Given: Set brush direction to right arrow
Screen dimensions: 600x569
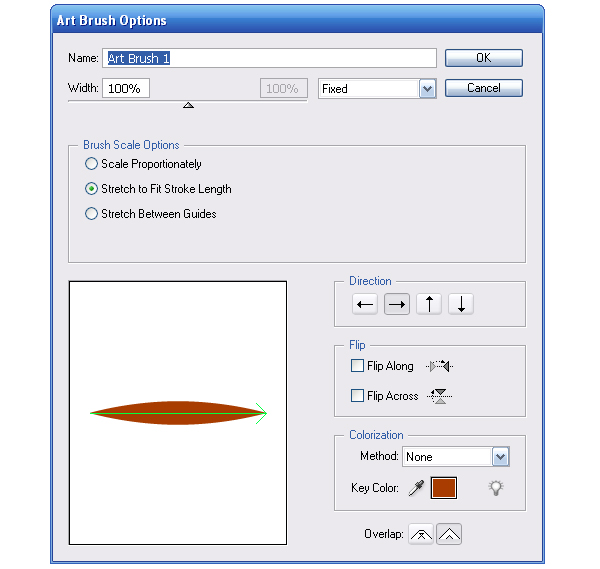Looking at the screenshot, I should coord(397,304).
